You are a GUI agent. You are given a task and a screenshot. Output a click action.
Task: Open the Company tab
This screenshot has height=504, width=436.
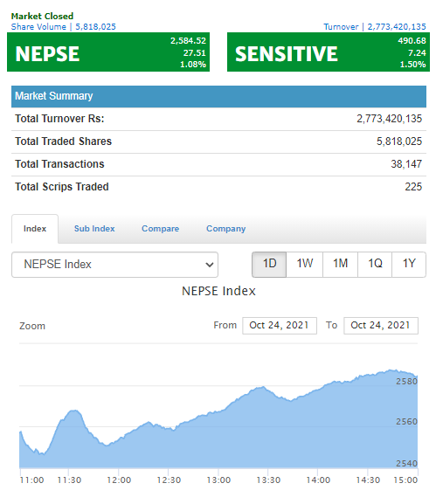[225, 229]
